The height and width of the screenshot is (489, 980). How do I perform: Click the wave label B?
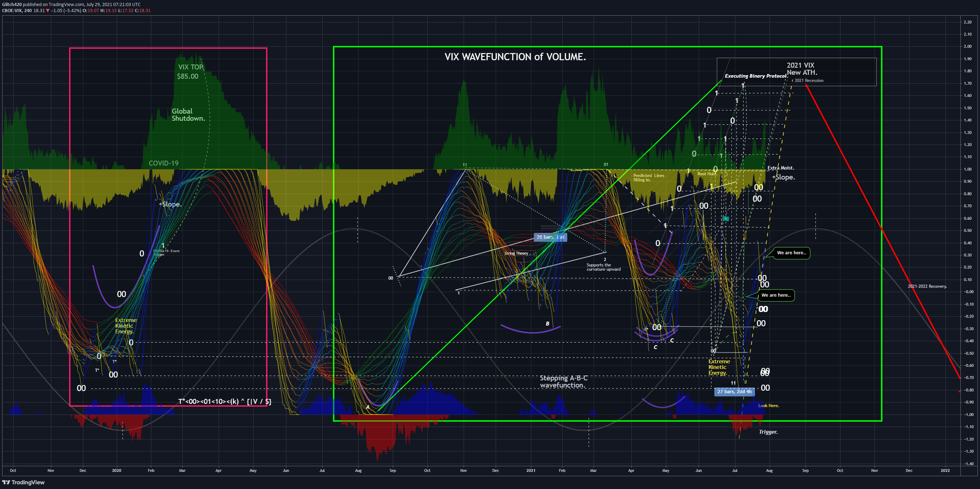547,324
